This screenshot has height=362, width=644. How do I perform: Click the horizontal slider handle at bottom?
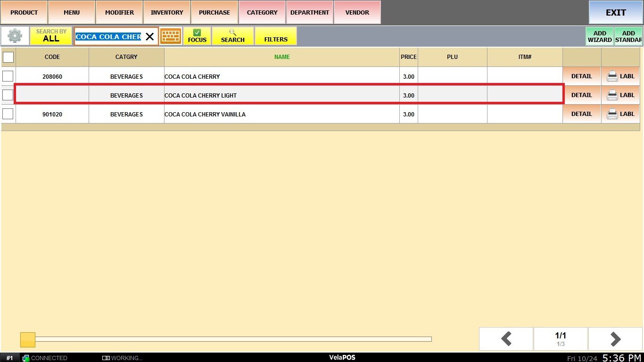(x=28, y=339)
